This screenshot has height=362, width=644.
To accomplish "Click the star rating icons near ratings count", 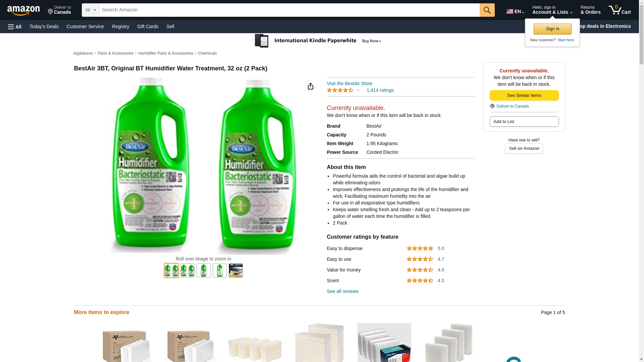I will pyautogui.click(x=340, y=90).
